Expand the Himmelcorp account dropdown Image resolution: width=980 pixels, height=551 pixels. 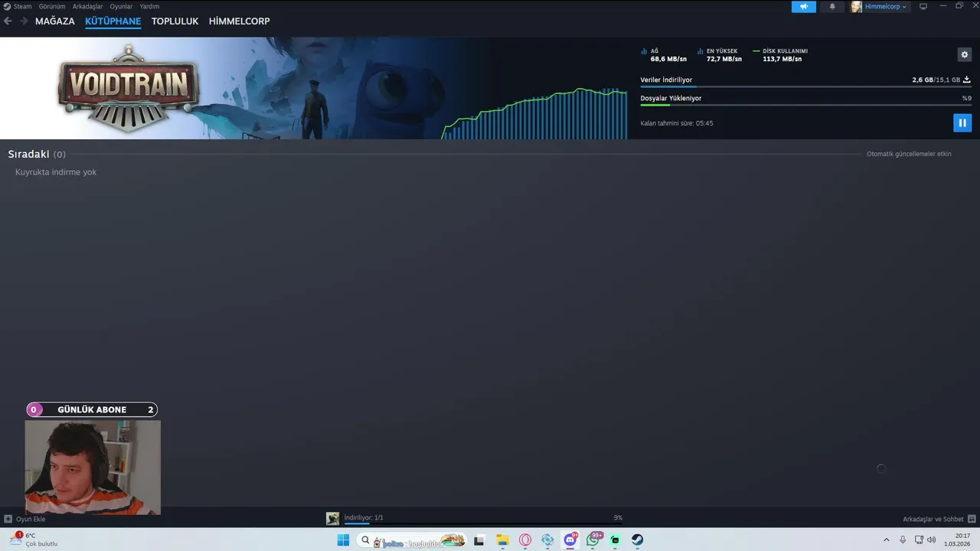(x=886, y=6)
